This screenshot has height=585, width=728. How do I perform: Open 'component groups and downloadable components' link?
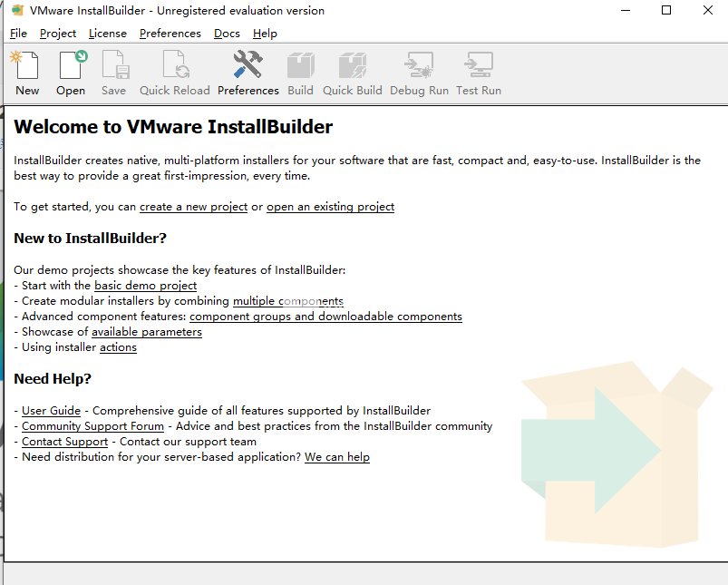coord(326,317)
